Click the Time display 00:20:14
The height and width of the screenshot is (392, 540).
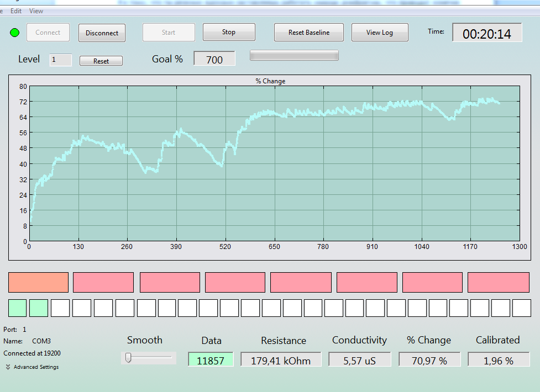487,33
